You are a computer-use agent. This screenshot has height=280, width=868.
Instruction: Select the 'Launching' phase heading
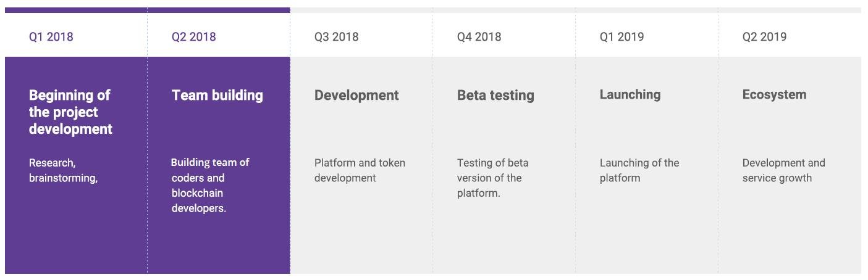[630, 94]
